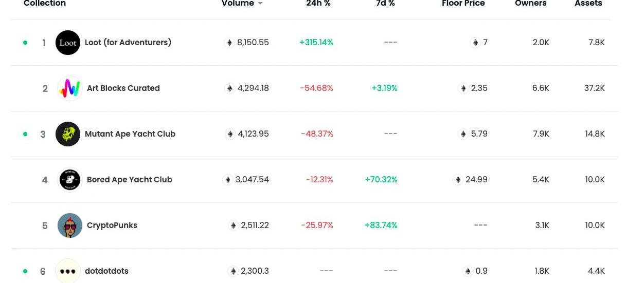Sort the table by 7d % column

385,3
